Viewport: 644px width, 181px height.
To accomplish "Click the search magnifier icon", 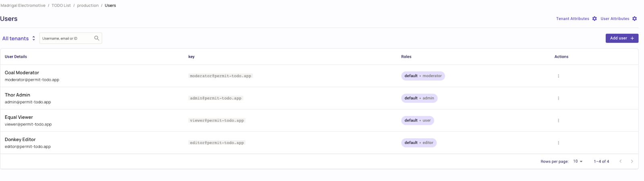I will pos(97,38).
